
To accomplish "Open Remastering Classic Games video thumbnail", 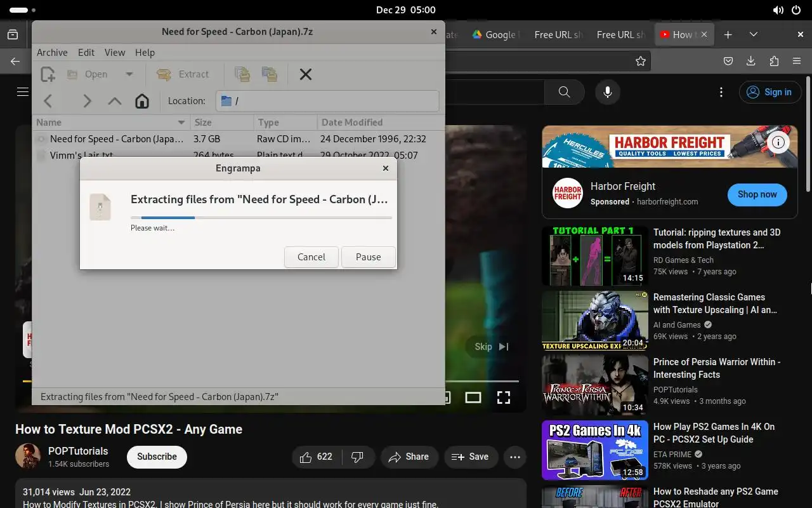I will [x=595, y=321].
